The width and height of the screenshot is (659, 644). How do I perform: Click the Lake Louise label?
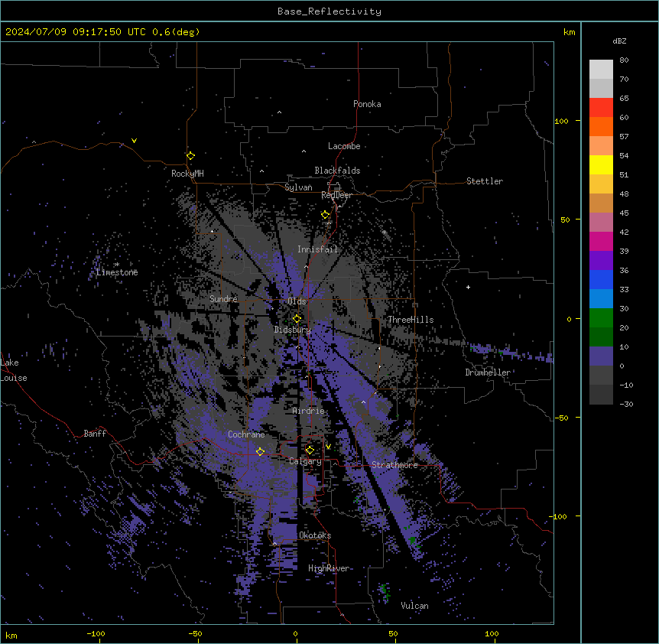click(x=14, y=370)
